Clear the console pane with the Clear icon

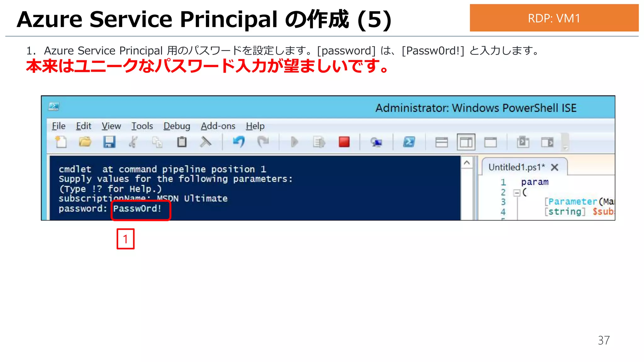[x=206, y=142]
